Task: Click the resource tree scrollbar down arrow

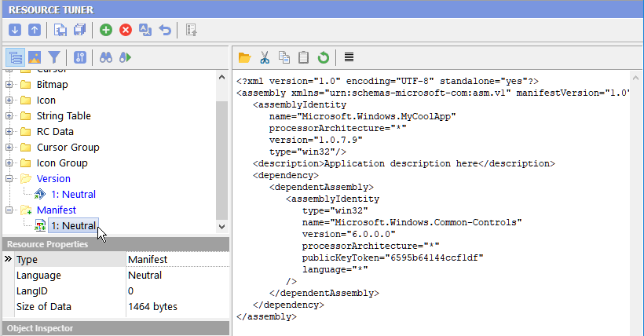Action: click(222, 226)
